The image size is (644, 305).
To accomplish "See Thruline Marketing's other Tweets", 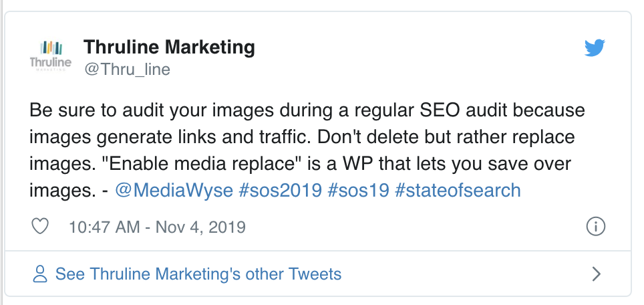I will point(198,274).
